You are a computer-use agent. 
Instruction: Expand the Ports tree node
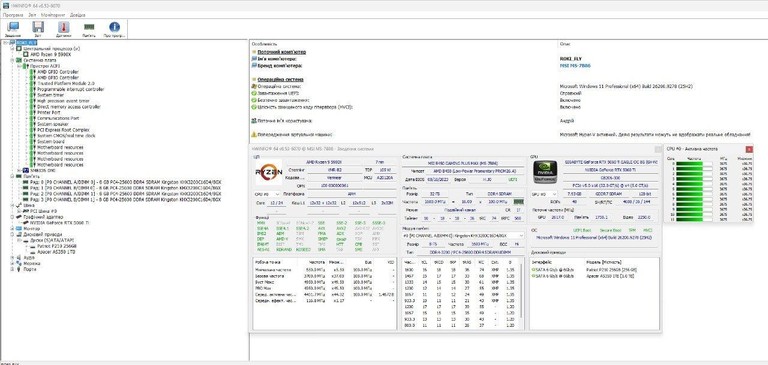click(x=12, y=269)
